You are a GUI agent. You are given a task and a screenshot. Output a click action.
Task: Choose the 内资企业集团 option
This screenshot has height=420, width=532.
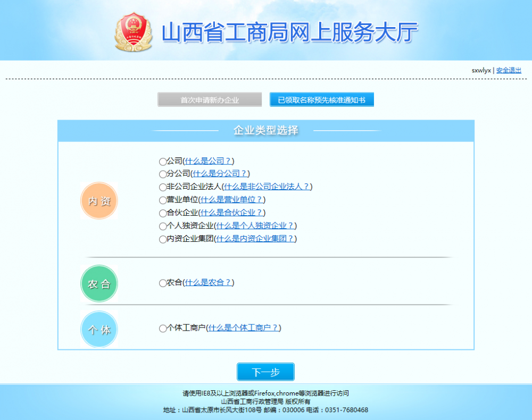coord(162,239)
